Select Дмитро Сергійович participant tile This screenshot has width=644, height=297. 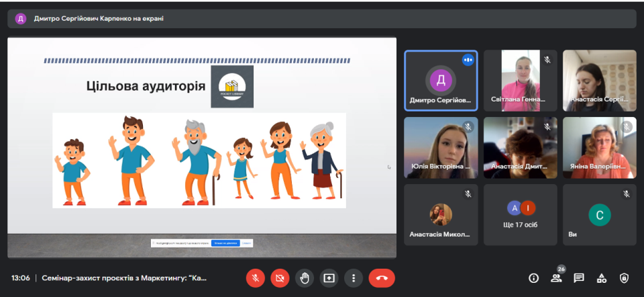click(441, 81)
